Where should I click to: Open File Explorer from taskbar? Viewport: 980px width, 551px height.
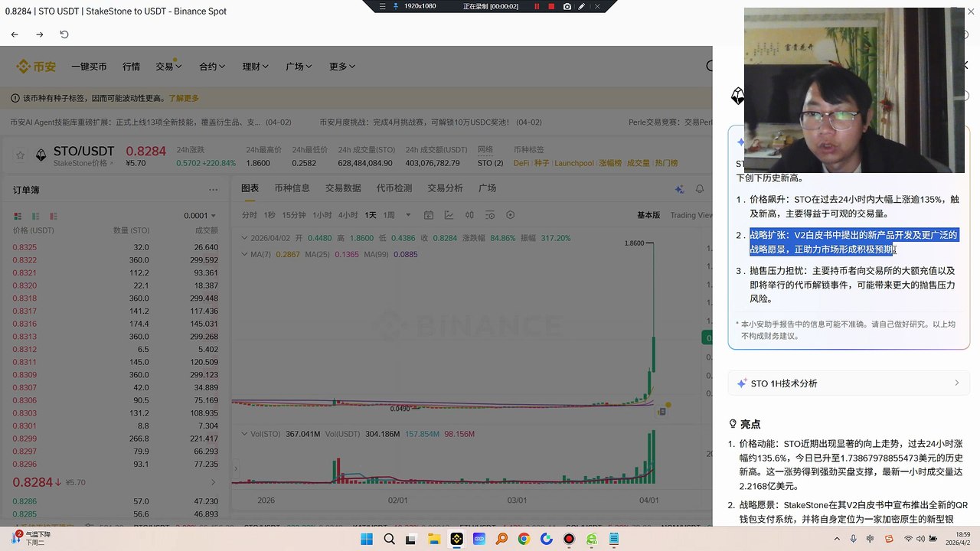pyautogui.click(x=434, y=539)
